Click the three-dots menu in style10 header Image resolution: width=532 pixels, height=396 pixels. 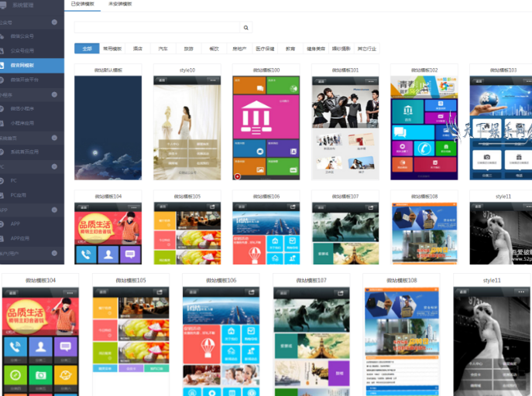[x=213, y=80]
